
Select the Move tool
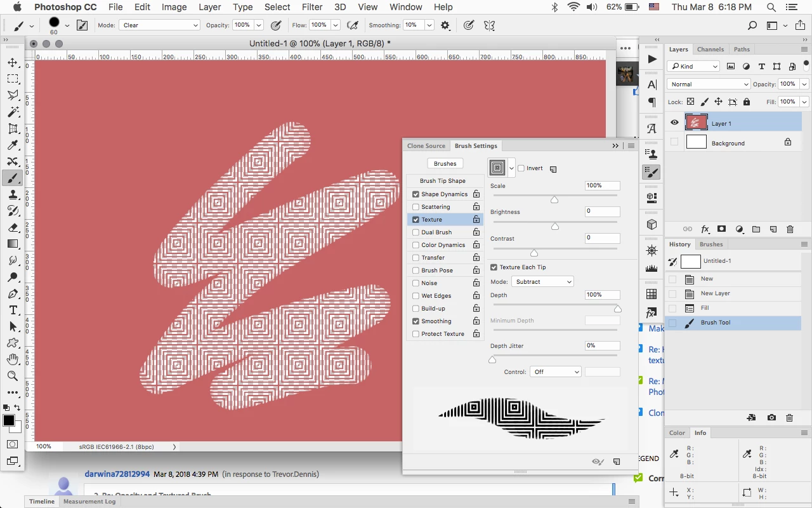(x=13, y=62)
